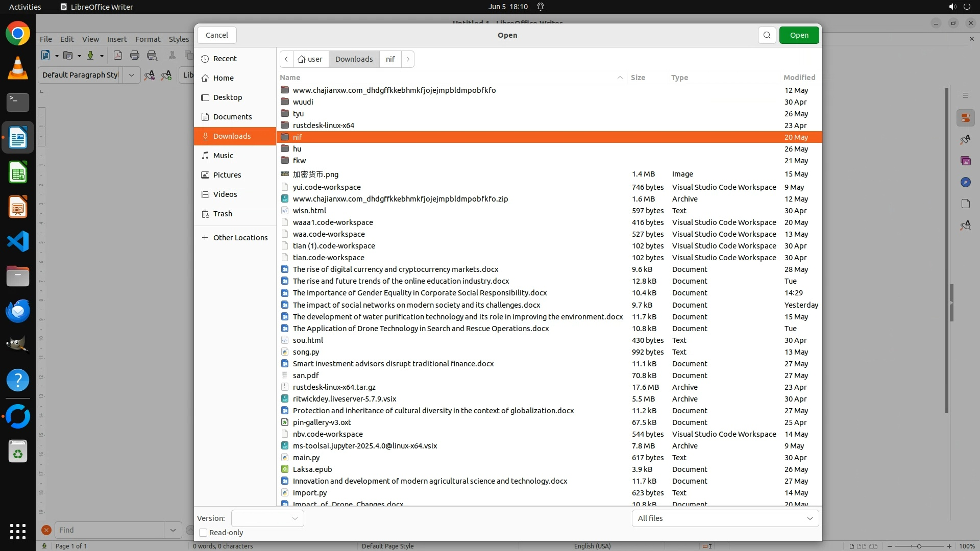Viewport: 980px width, 551px height.
Task: Click the Trash location icon in the places list
Action: point(205,214)
